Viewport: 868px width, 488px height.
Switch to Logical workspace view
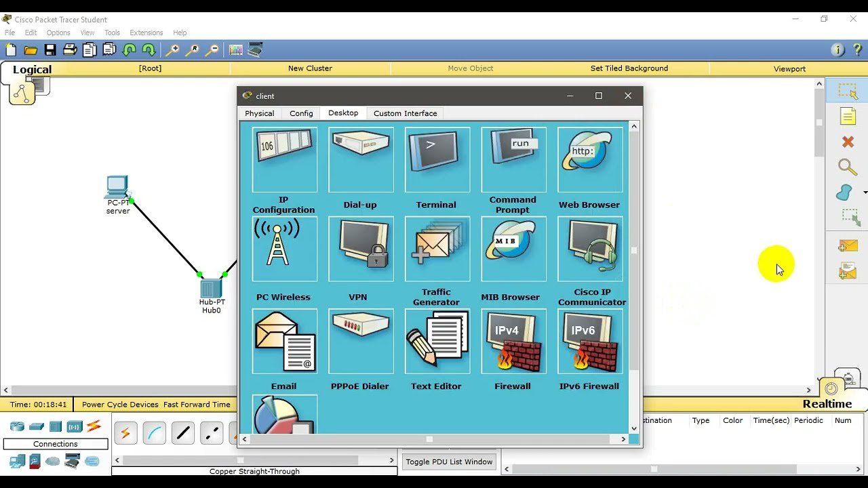(x=32, y=69)
